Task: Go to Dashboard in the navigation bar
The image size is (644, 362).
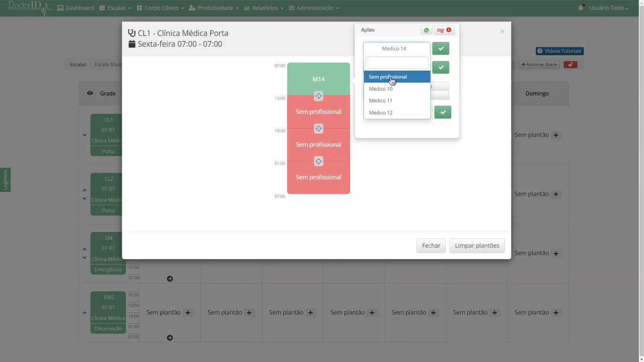Action: [x=75, y=8]
